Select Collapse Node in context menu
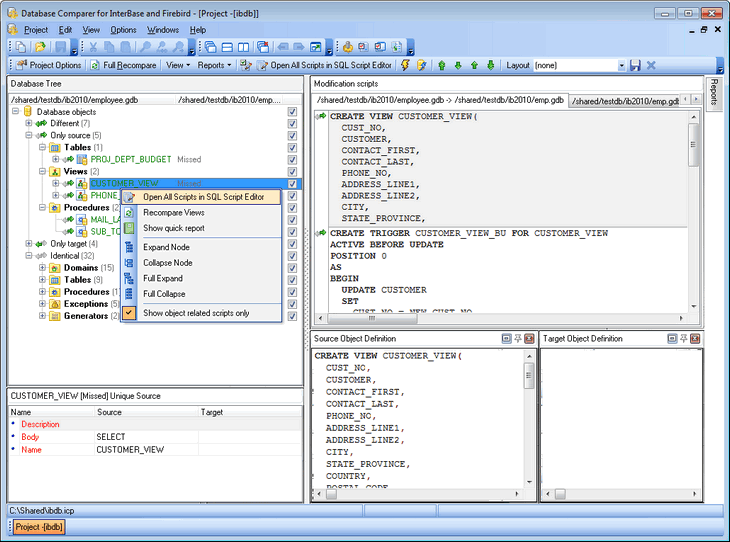 201,263
